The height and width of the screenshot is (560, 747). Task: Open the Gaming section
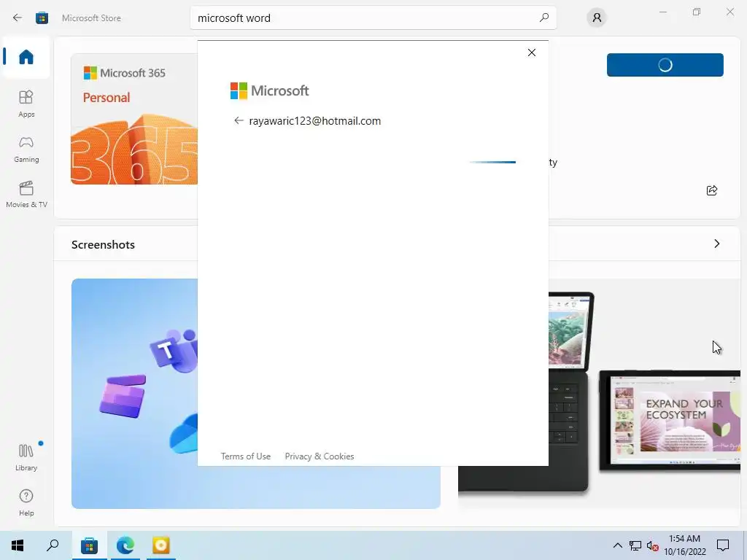(26, 149)
